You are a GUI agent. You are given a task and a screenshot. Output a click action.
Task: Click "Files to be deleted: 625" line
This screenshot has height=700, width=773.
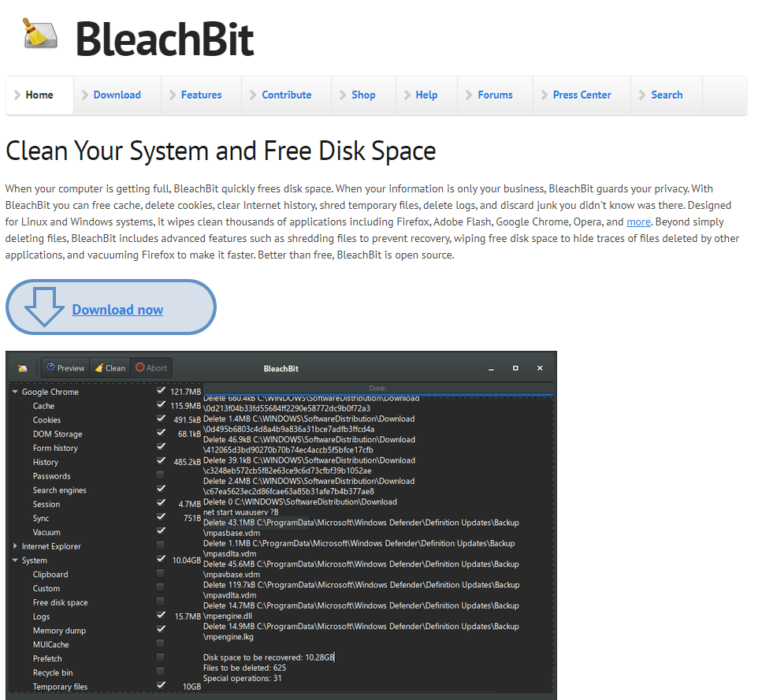pos(244,668)
